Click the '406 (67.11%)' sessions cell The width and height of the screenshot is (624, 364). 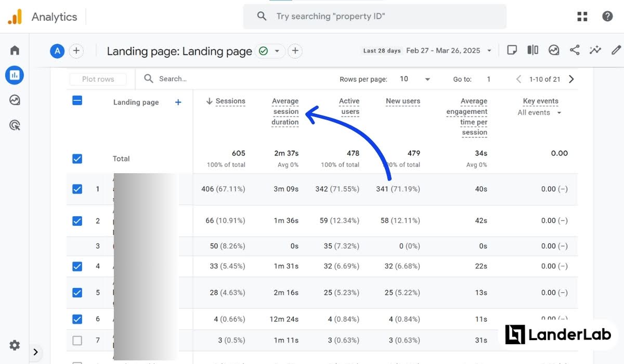click(x=223, y=189)
